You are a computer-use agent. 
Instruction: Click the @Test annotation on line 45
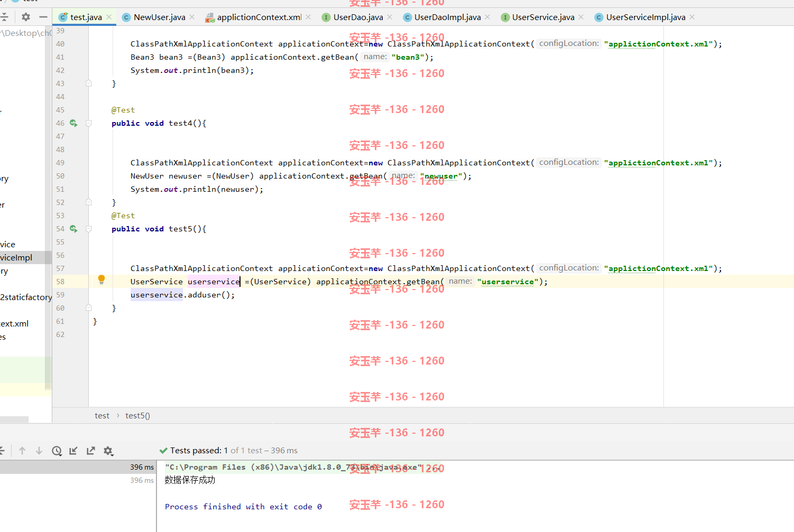123,110
